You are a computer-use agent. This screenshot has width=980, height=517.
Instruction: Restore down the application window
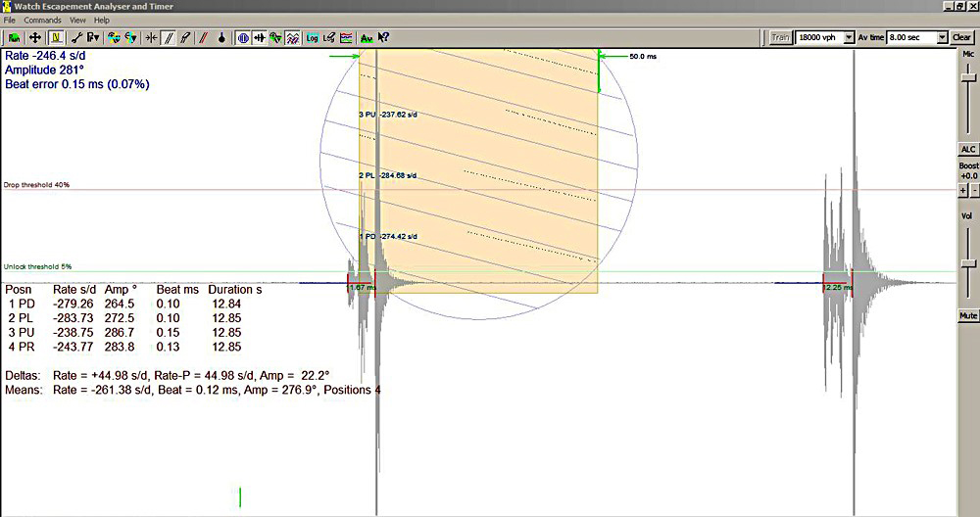tap(961, 6)
